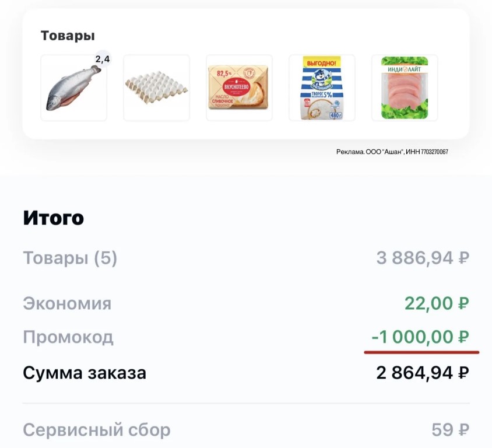Tap the Экономия label

(x=67, y=303)
